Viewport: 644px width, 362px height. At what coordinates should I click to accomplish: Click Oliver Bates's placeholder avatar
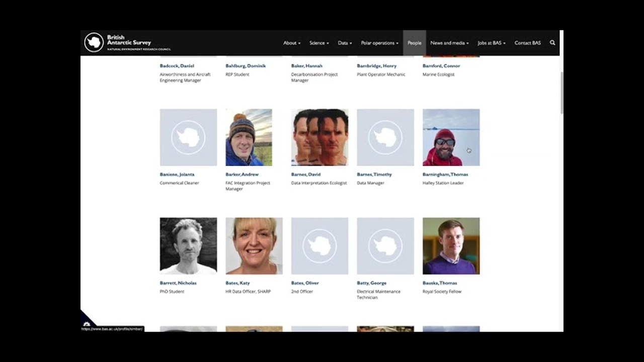pos(319,246)
